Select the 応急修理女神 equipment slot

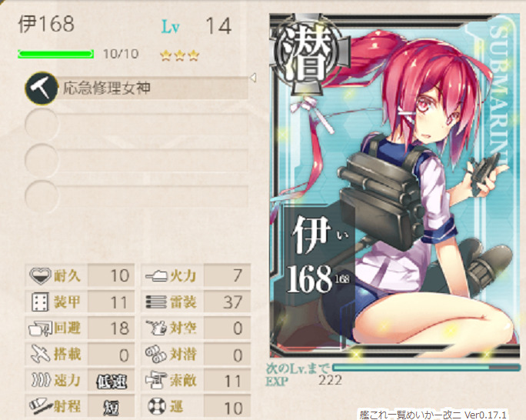(137, 88)
